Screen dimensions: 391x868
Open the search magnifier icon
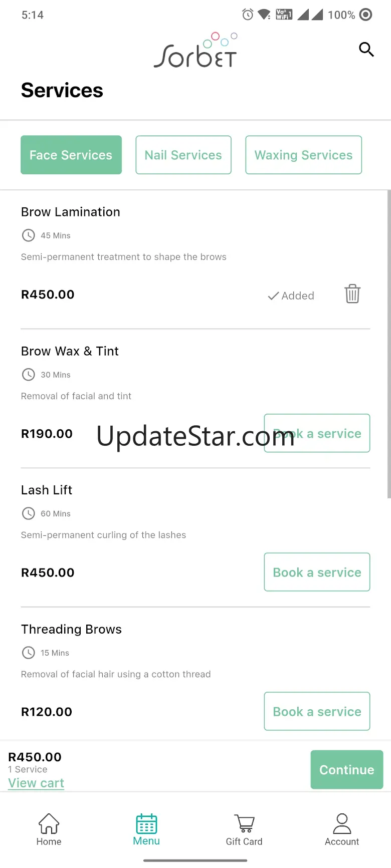pyautogui.click(x=366, y=50)
